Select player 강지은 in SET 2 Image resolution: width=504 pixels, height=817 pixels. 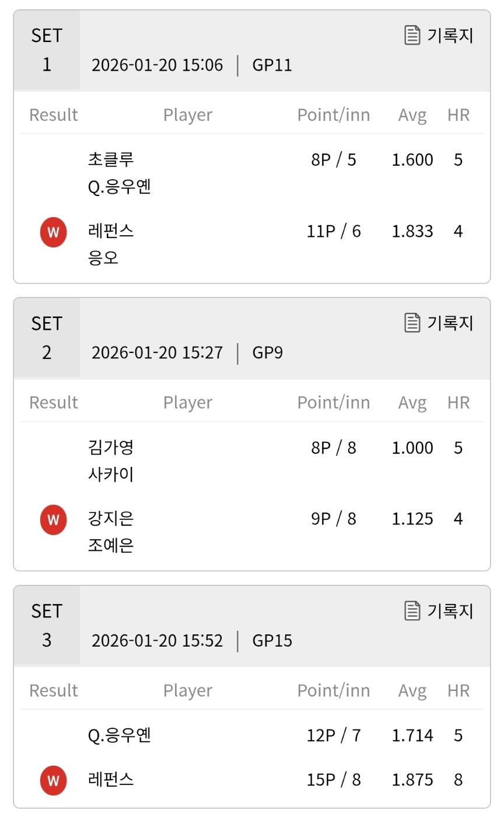(x=111, y=518)
